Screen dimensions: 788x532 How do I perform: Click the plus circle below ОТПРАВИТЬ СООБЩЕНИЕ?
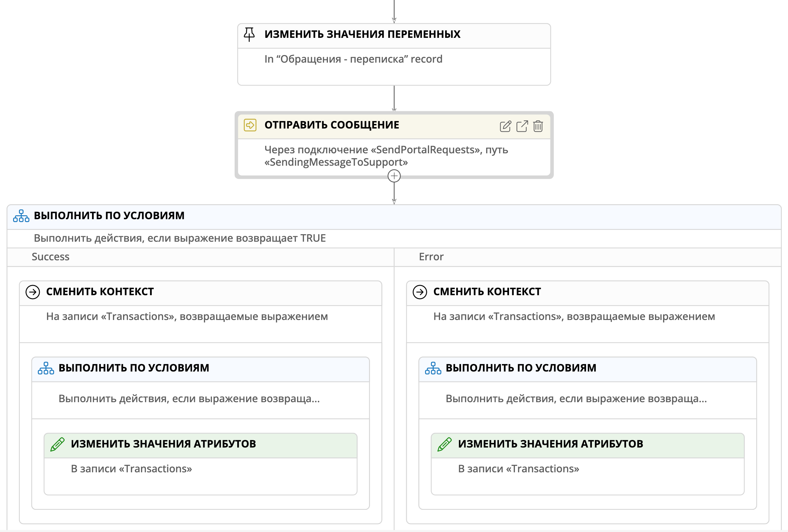coord(394,176)
